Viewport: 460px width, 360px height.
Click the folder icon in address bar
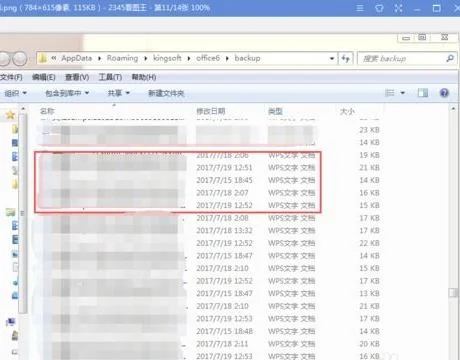coord(43,59)
